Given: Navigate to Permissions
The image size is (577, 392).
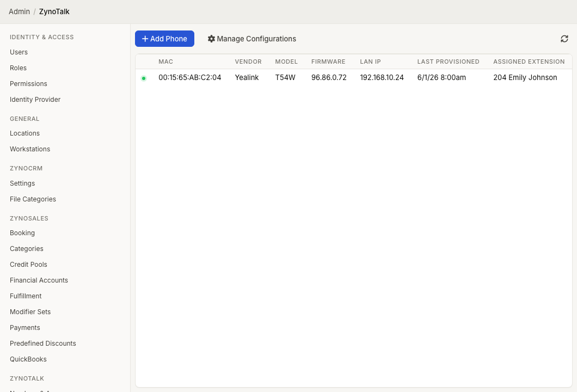Looking at the screenshot, I should (x=28, y=84).
